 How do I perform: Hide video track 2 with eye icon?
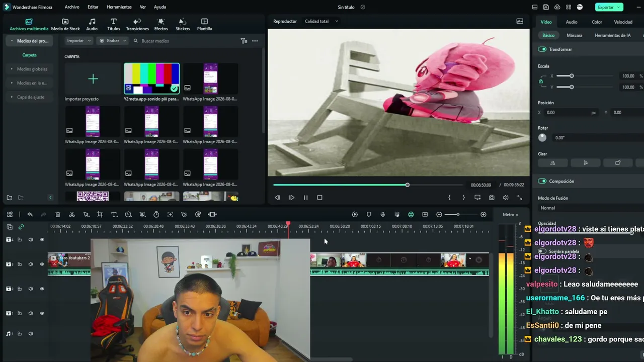[x=42, y=289]
